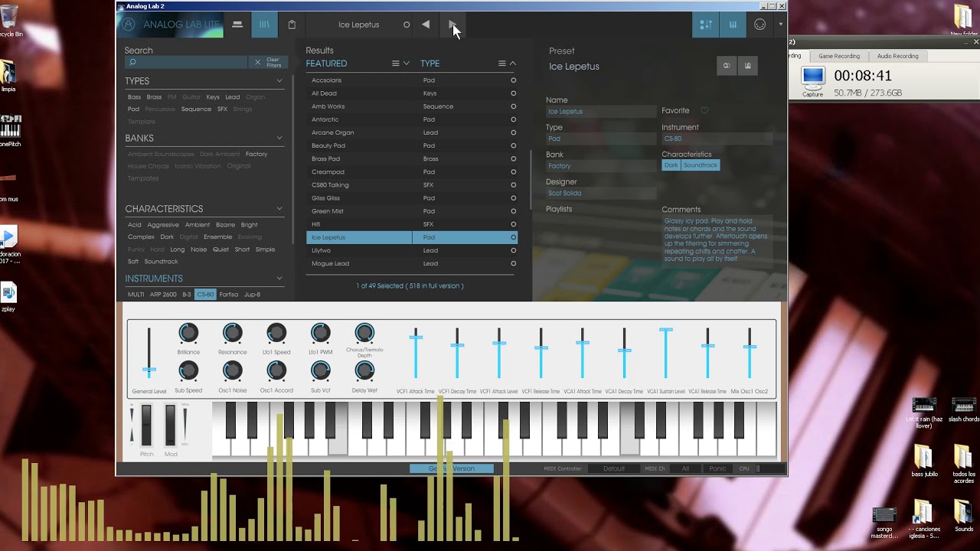This screenshot has height=551, width=980.
Task: Click the Brilliance knob
Action: pyautogui.click(x=188, y=333)
